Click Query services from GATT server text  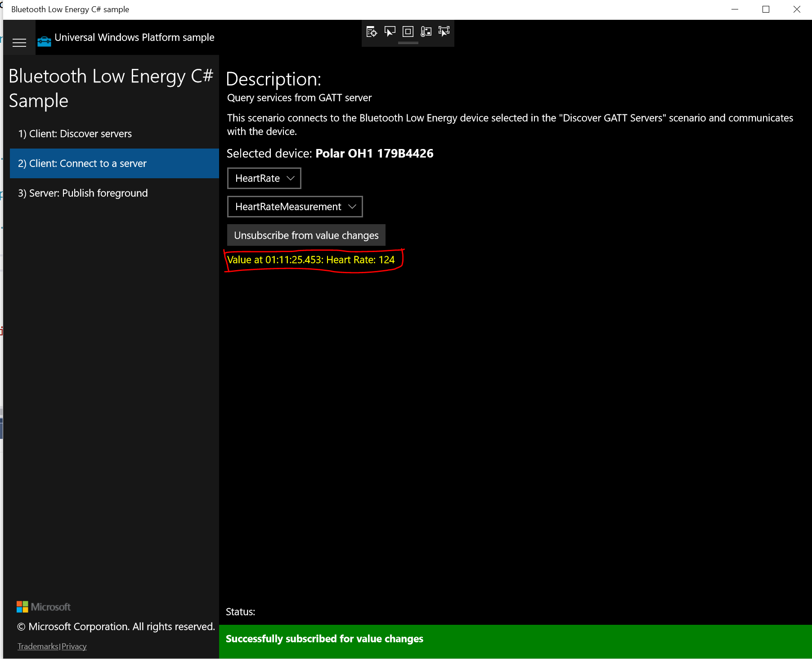[299, 98]
